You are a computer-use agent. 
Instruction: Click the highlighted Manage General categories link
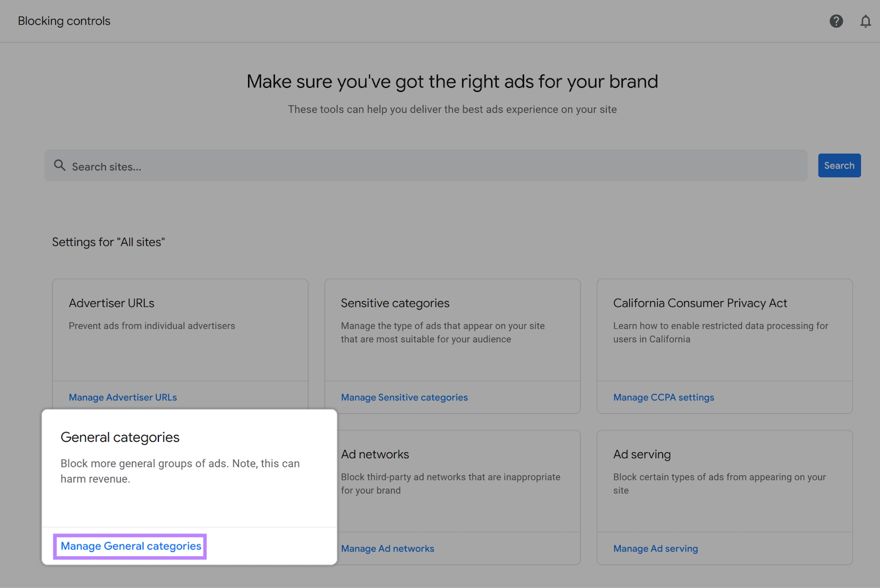pyautogui.click(x=130, y=546)
